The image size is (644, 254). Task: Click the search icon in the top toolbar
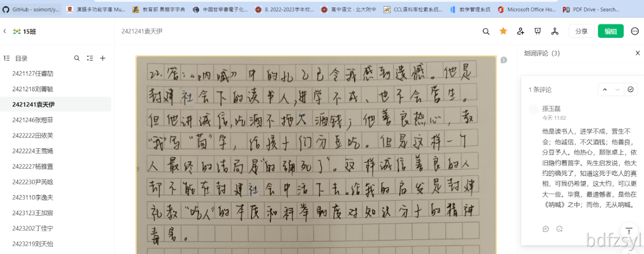[x=486, y=31]
